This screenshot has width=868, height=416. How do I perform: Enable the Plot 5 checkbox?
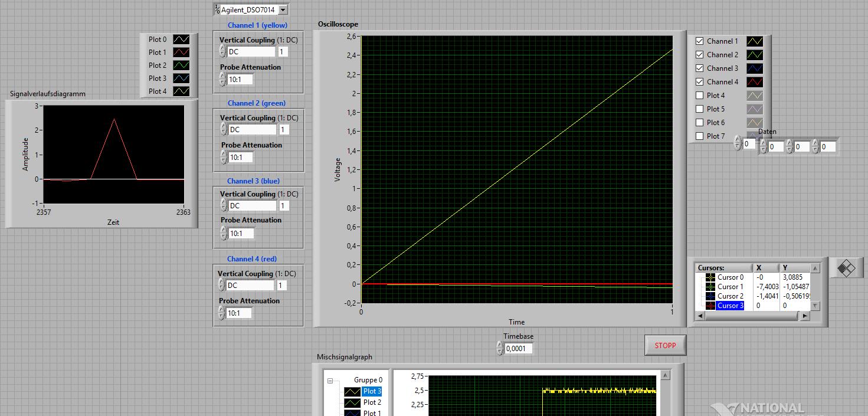pyautogui.click(x=700, y=109)
